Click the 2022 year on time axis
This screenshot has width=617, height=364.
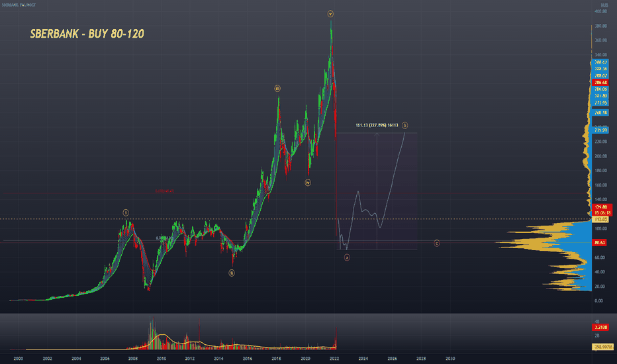[334, 359]
